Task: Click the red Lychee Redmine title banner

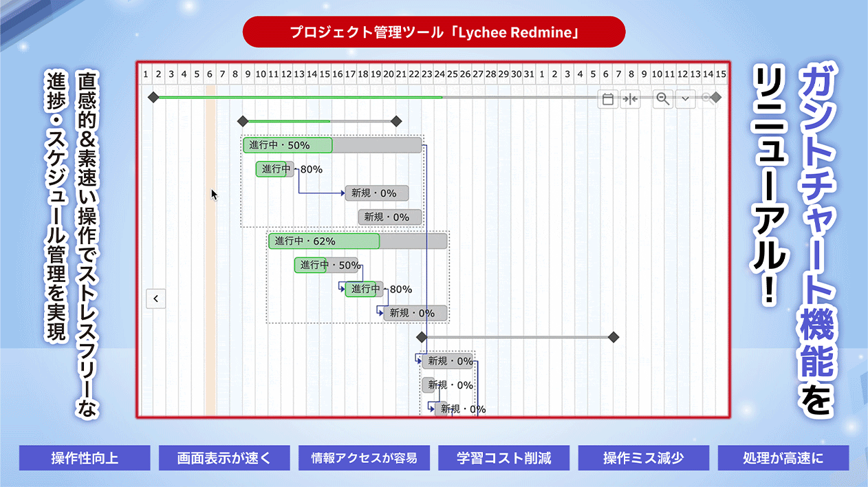Action: pyautogui.click(x=434, y=32)
